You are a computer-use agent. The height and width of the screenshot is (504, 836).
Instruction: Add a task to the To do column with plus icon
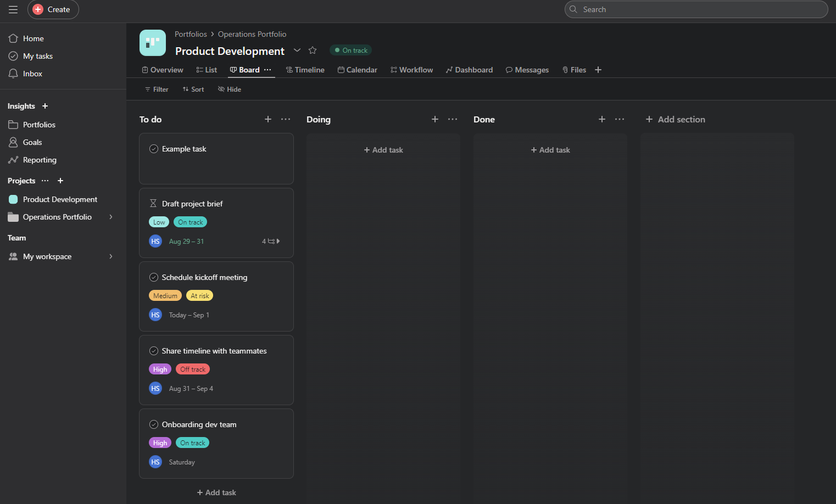268,119
